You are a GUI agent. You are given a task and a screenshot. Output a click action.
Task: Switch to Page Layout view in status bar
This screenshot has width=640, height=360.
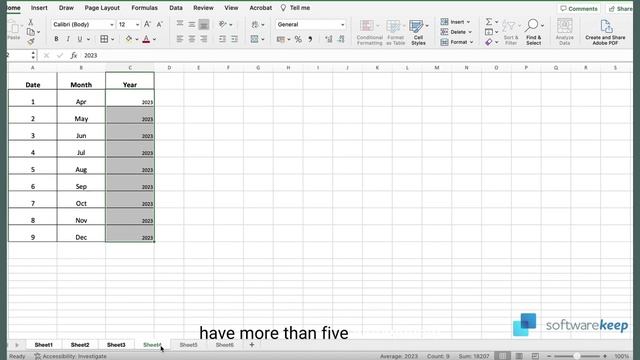pos(519,356)
